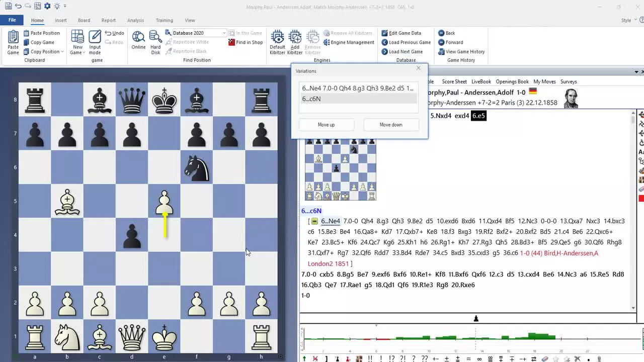Search position on Hard Disk
The image size is (644, 362).
pyautogui.click(x=155, y=42)
